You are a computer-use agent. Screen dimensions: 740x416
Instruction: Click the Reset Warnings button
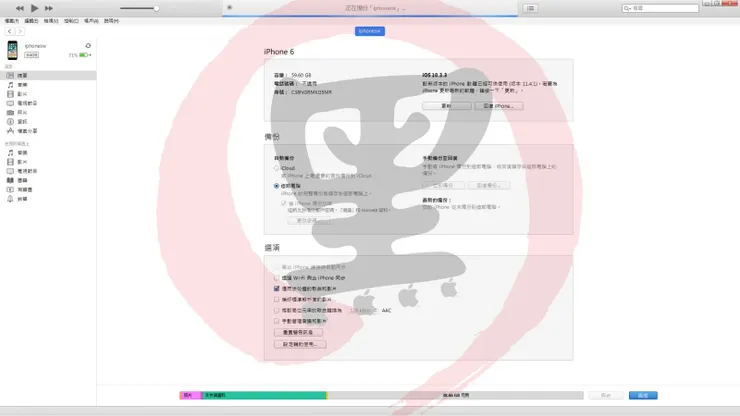[x=298, y=332]
